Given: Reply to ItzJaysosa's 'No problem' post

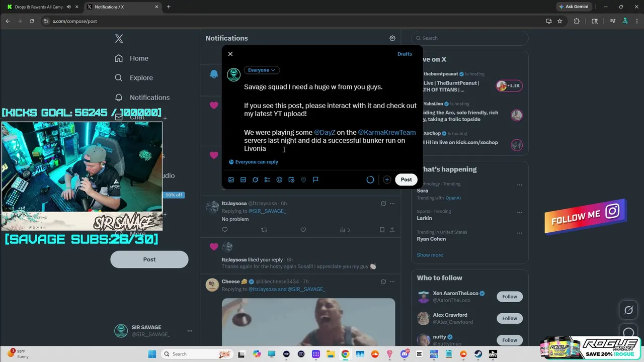Looking at the screenshot, I should tap(225, 230).
